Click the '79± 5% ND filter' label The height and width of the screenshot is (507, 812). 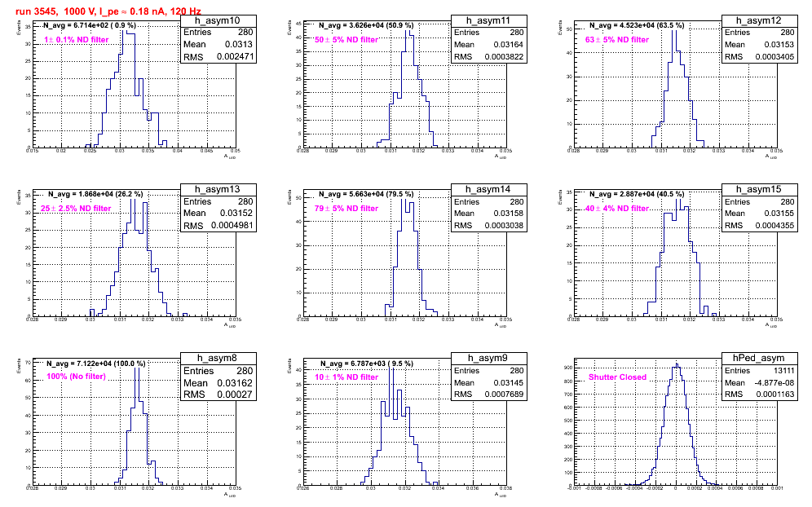click(346, 208)
